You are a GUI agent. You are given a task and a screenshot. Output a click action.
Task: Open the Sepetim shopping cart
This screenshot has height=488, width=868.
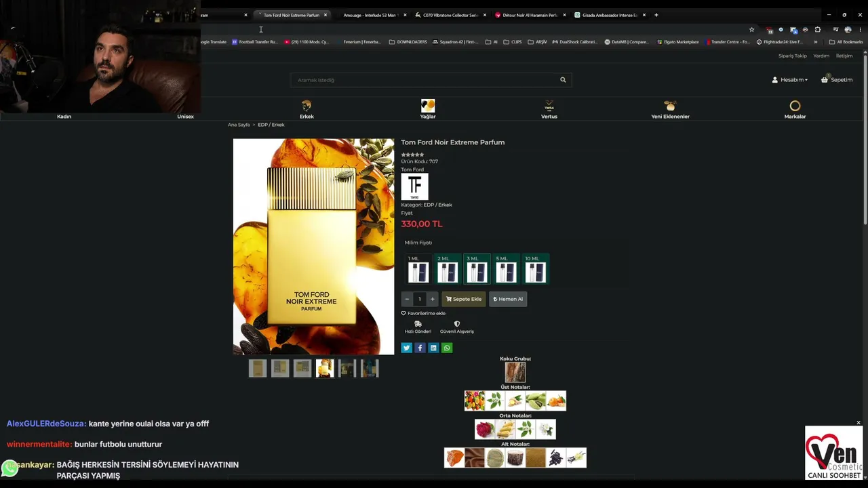[x=837, y=80]
